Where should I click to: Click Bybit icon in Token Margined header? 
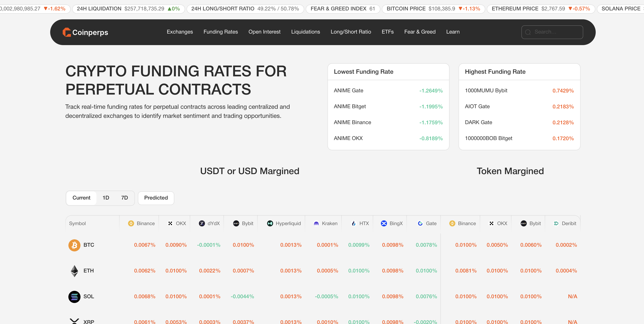click(524, 223)
